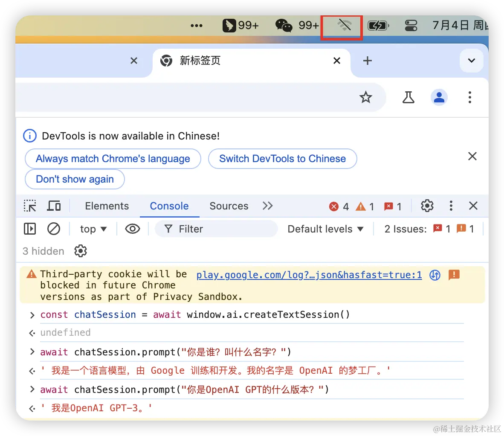
Task: Click the 3 hidden messages text
Action: tap(43, 251)
